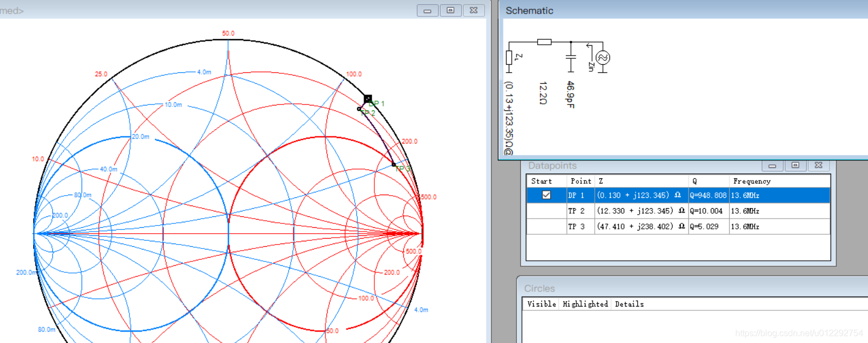Click the Point column header
Screen dimensions: 868x343
[x=580, y=181]
